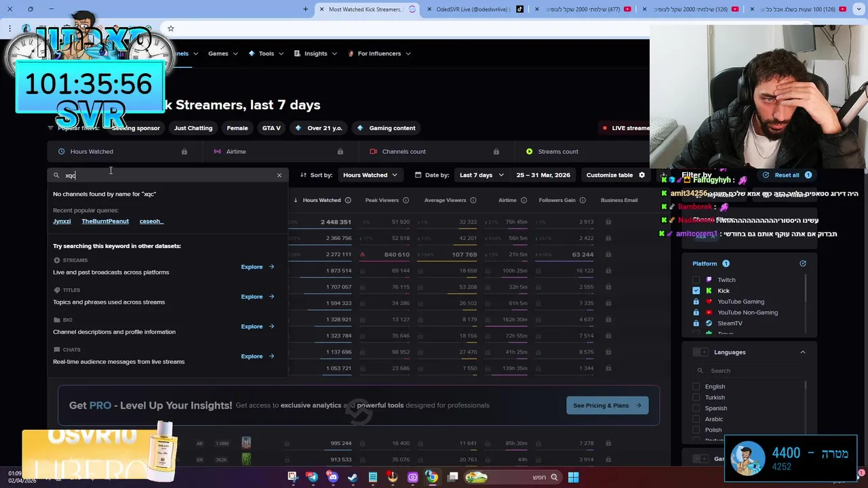Click Reset all filters
The image size is (868, 488).
[787, 175]
